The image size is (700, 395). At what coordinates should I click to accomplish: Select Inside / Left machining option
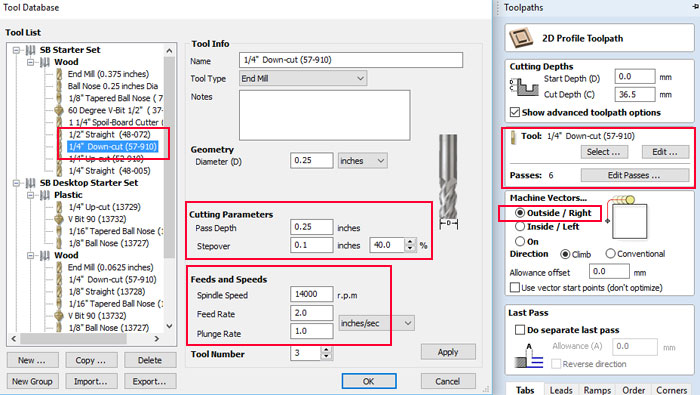point(520,227)
